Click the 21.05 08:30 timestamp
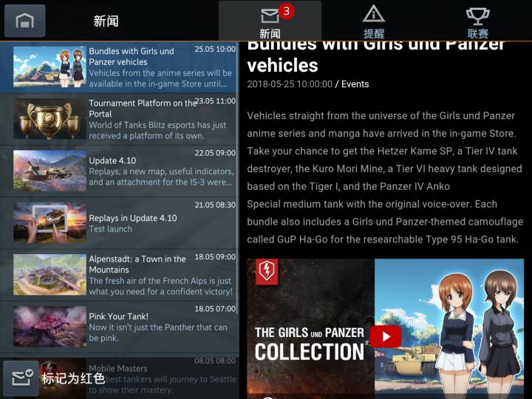The image size is (532, 399). click(x=215, y=205)
